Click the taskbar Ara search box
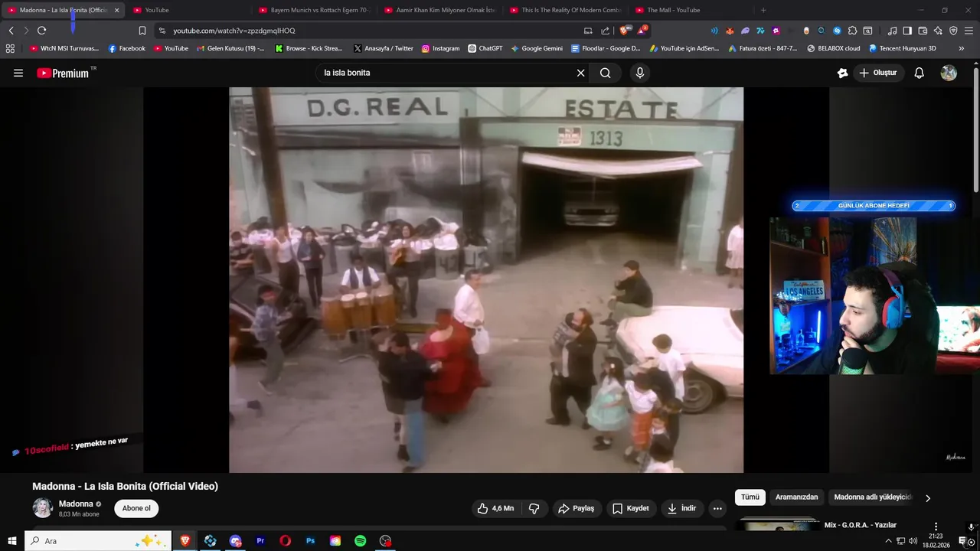The width and height of the screenshot is (980, 551). click(98, 541)
